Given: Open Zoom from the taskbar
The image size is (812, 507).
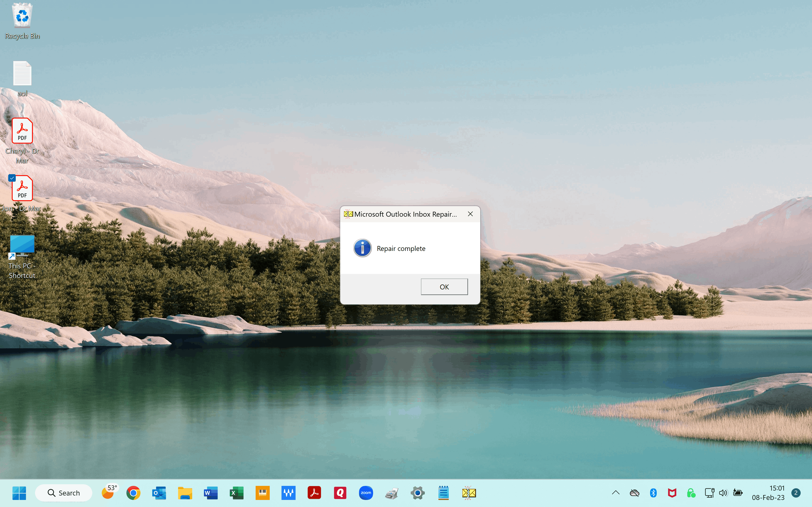Looking at the screenshot, I should click(x=366, y=493).
